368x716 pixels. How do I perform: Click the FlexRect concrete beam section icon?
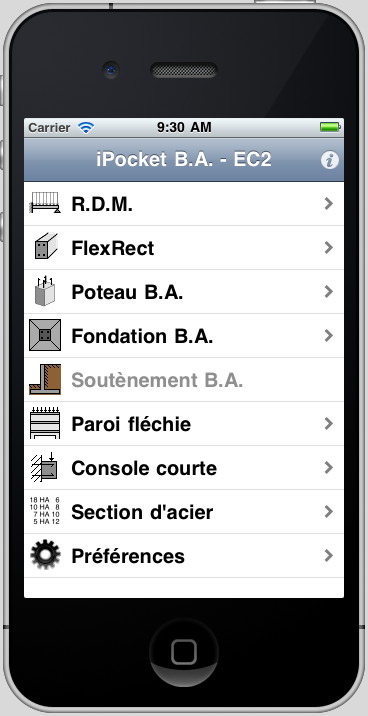click(46, 247)
